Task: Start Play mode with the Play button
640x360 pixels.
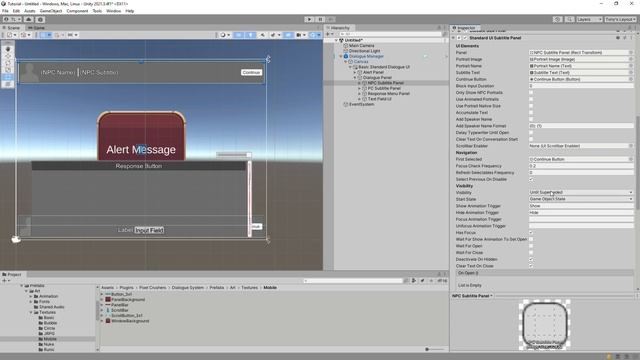Action: point(309,19)
